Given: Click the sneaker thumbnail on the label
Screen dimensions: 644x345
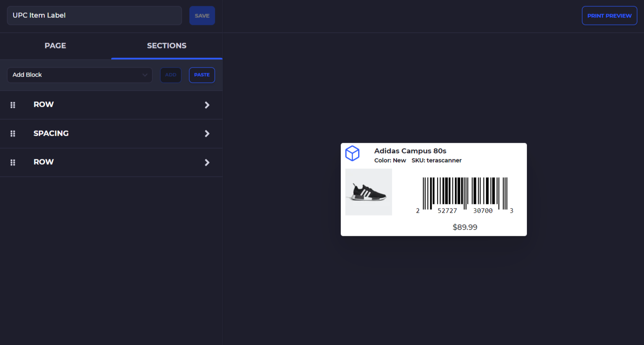Looking at the screenshot, I should tap(369, 192).
